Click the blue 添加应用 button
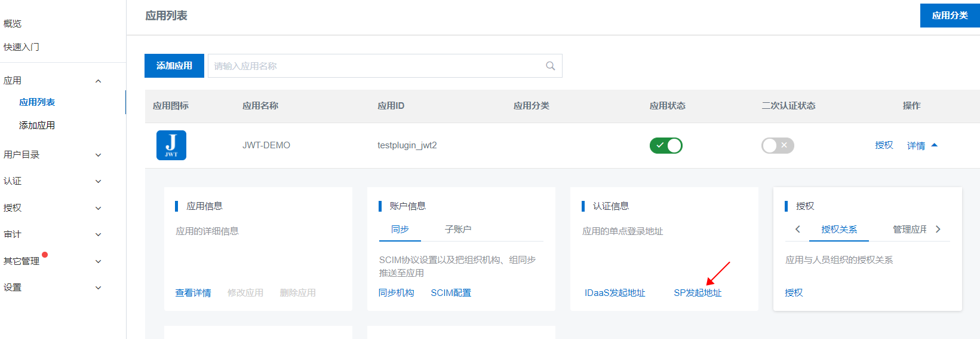 click(x=174, y=66)
